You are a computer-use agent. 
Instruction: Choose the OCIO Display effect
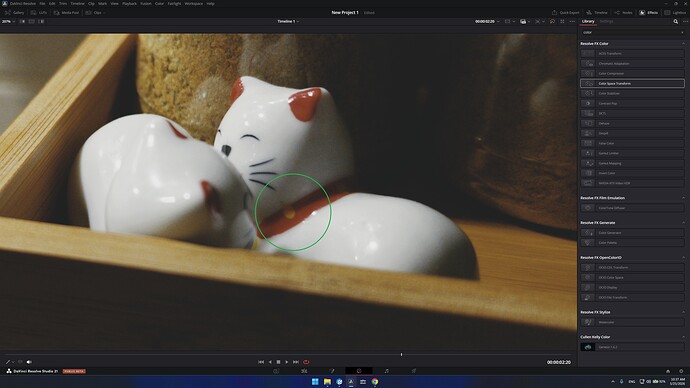tap(632, 288)
